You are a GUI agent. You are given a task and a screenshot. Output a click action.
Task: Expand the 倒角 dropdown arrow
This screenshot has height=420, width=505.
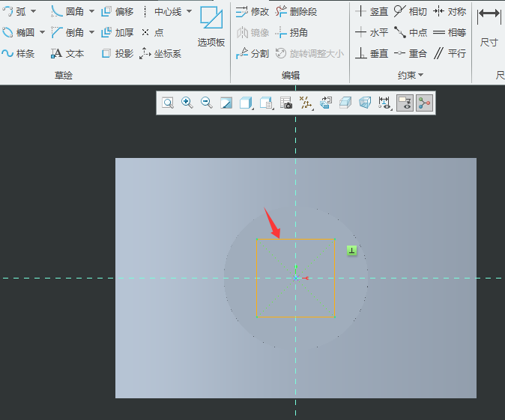(92, 32)
